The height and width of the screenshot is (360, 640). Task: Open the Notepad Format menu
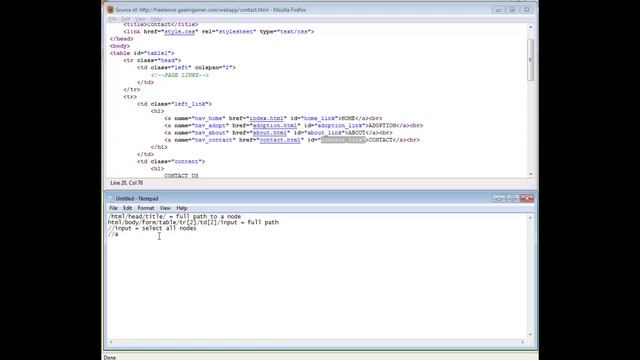pyautogui.click(x=146, y=208)
